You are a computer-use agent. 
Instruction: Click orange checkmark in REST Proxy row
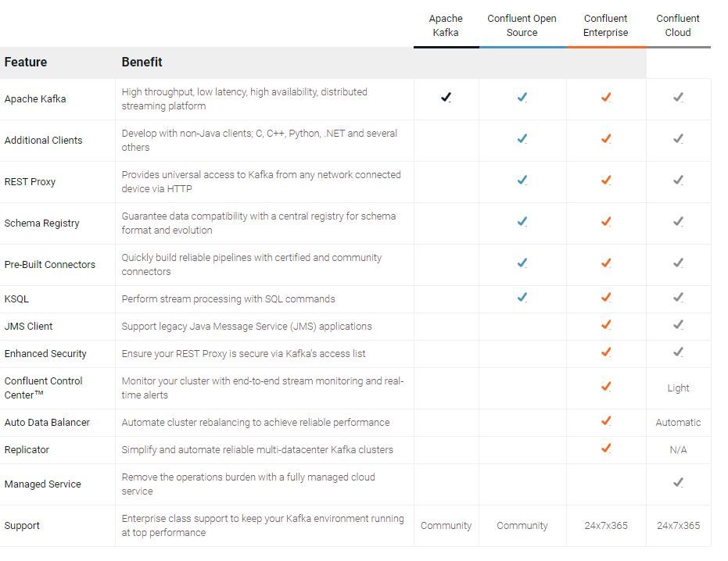(605, 180)
